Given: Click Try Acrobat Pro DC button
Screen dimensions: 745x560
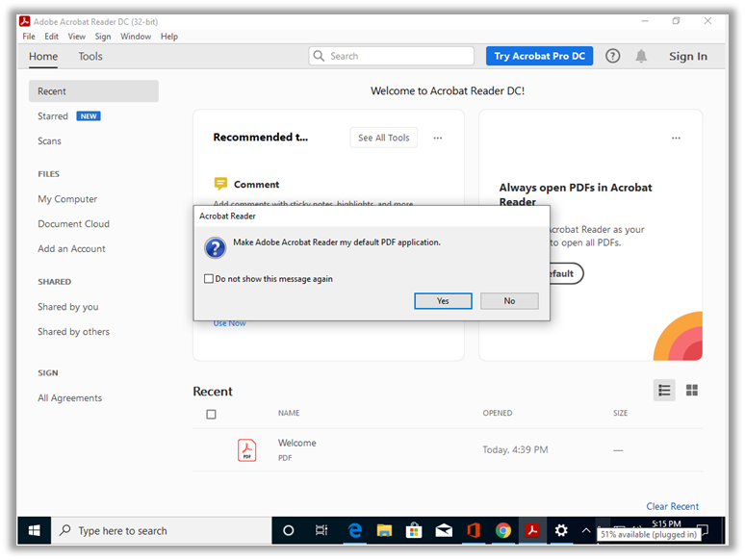Looking at the screenshot, I should pos(539,56).
